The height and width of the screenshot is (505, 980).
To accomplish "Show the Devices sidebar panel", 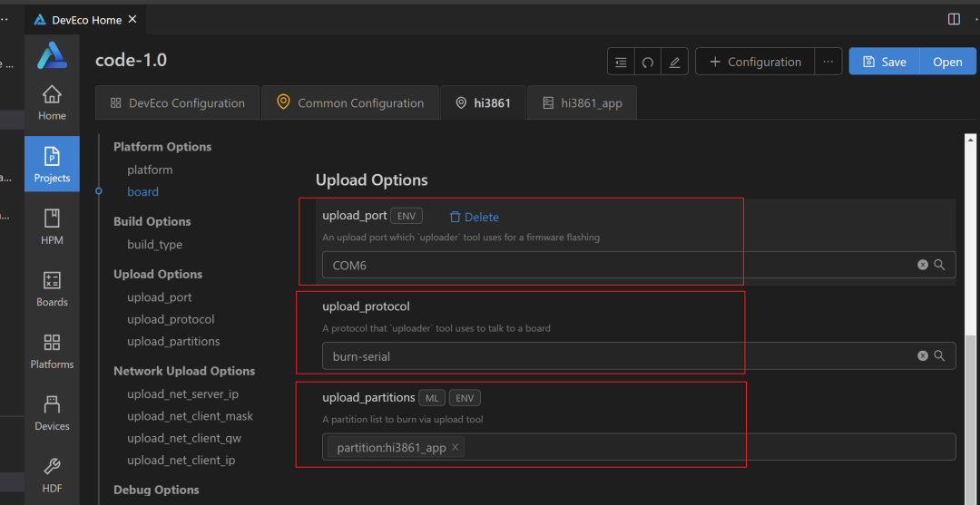I will 52,413.
